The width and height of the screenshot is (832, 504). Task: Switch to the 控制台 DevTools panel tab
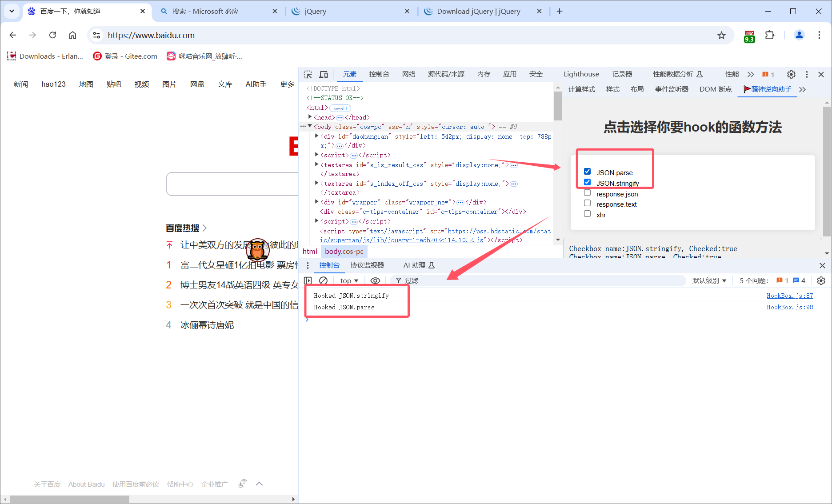point(379,74)
